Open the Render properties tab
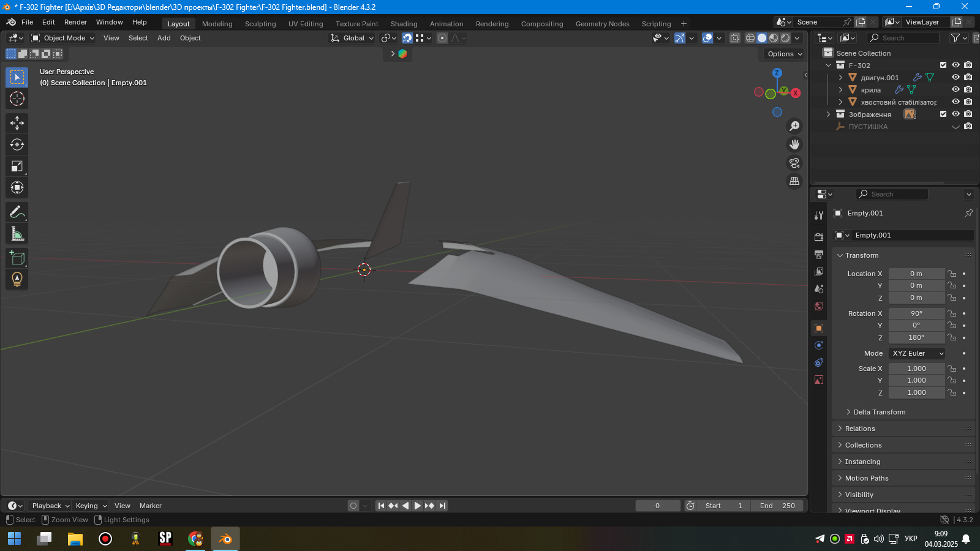The width and height of the screenshot is (980, 551). [819, 237]
